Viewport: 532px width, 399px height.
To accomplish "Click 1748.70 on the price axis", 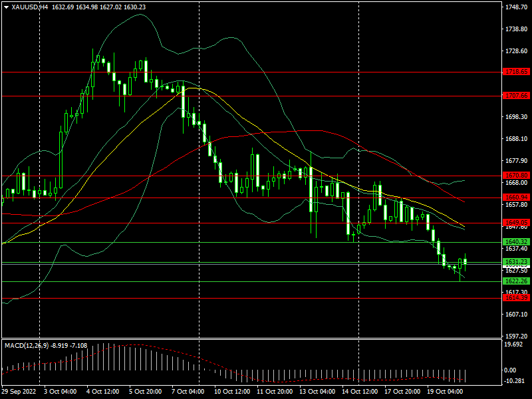I will pyautogui.click(x=517, y=7).
